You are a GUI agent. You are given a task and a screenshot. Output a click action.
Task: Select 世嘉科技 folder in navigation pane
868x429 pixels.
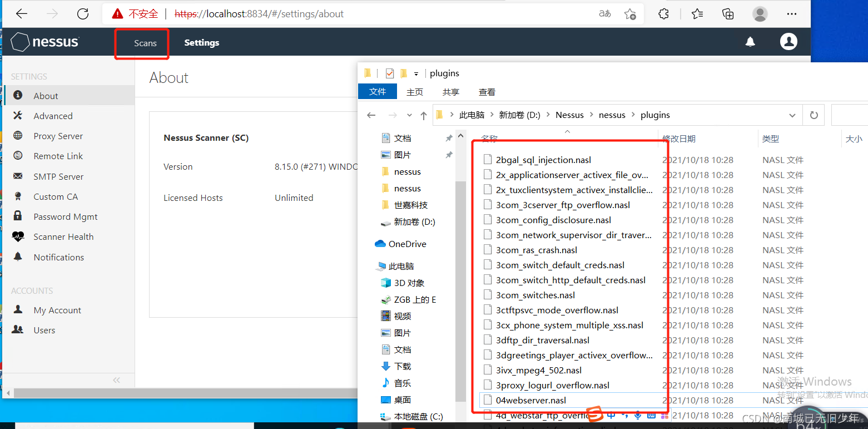[x=411, y=205]
